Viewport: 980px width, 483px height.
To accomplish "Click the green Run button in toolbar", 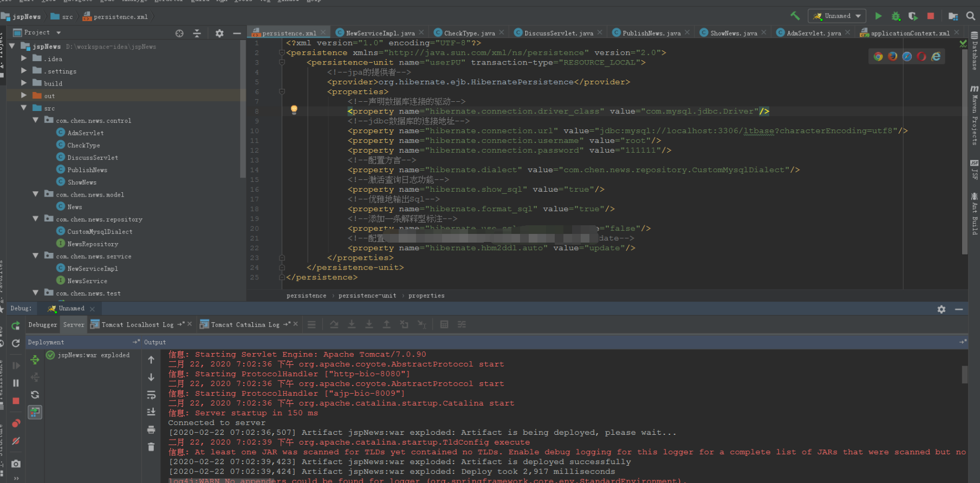I will click(878, 16).
